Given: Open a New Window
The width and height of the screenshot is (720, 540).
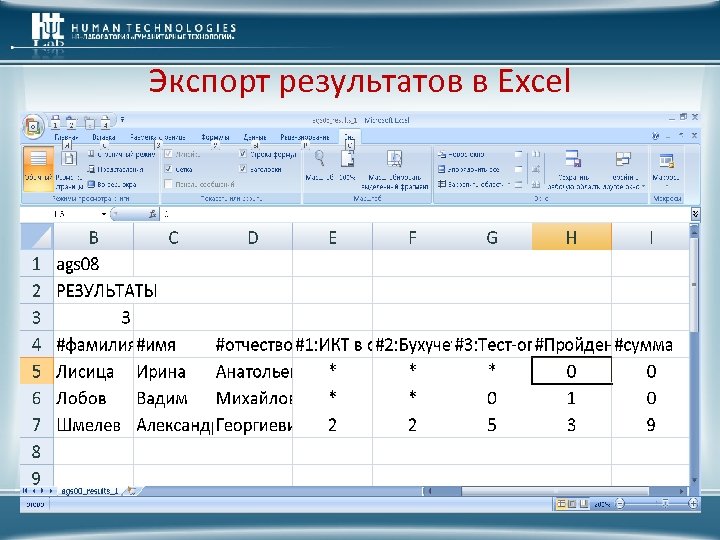Looking at the screenshot, I should 461,154.
